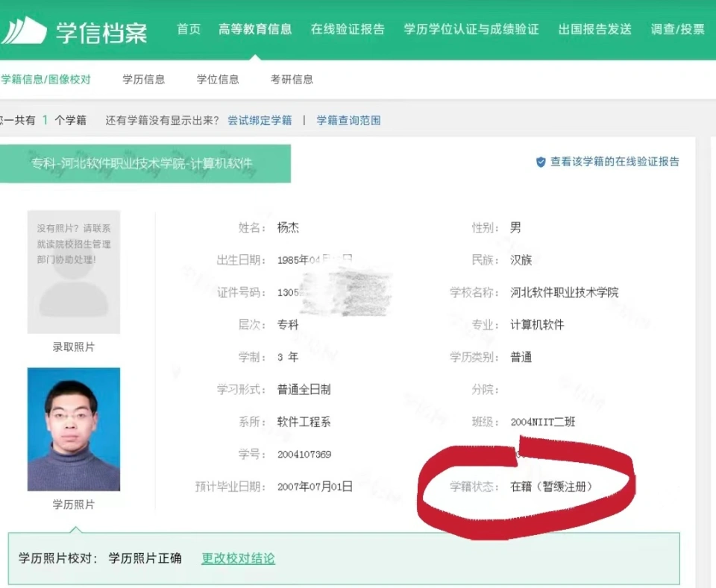Switch to 学籍信息/图像校对 tab
Viewport: 716px width, 588px height.
click(x=45, y=80)
